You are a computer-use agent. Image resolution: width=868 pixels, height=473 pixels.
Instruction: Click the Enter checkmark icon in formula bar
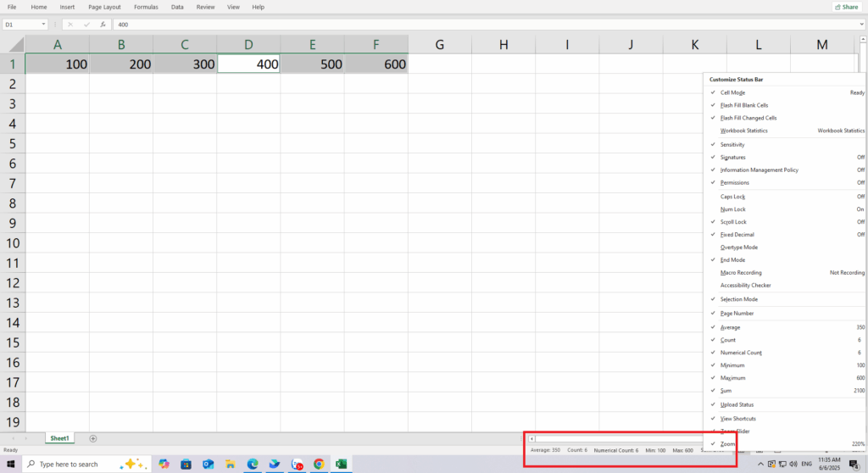click(x=86, y=25)
